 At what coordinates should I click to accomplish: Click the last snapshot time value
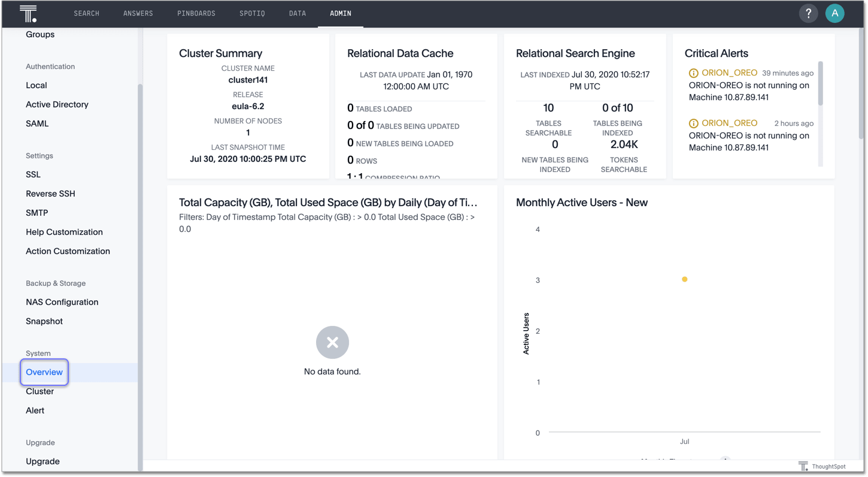tap(248, 159)
